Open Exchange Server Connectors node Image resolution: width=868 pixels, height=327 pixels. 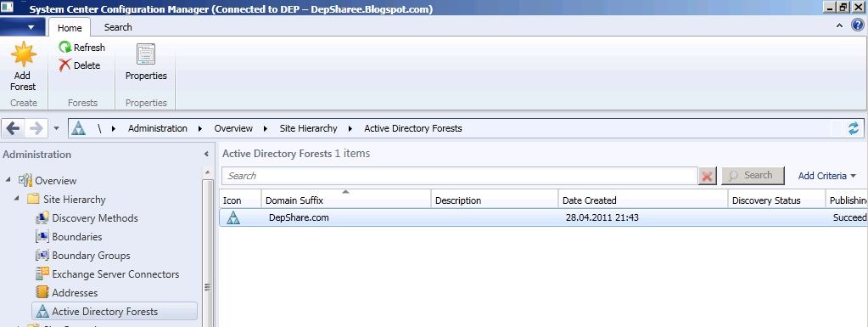pos(115,274)
